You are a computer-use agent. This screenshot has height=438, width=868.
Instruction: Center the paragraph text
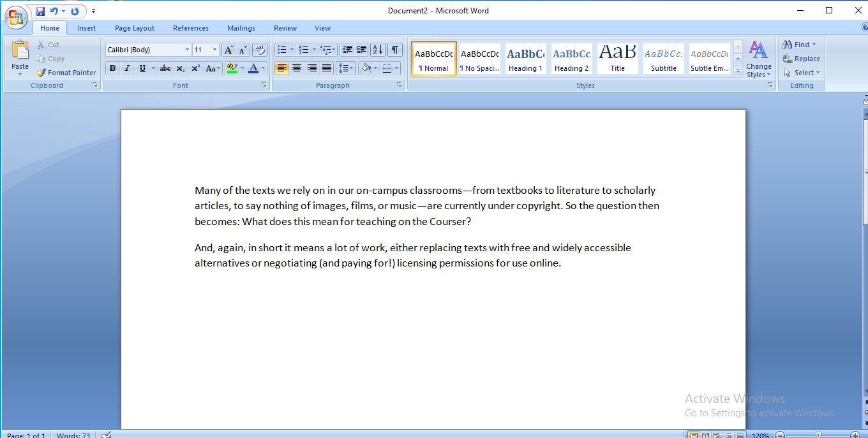[297, 68]
